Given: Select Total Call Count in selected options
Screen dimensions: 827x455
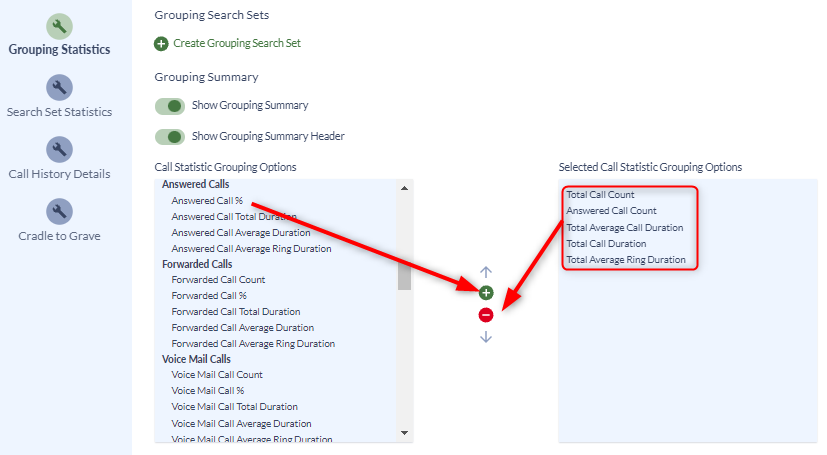Looking at the screenshot, I should tap(600, 195).
